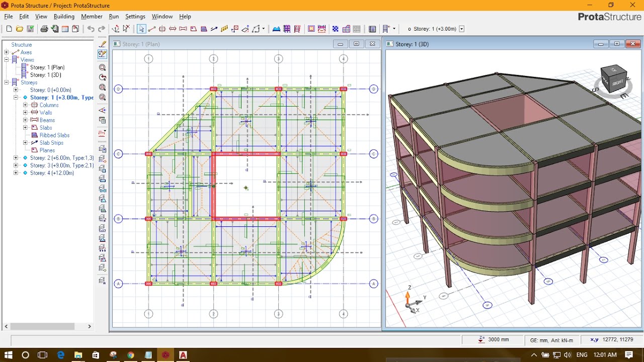This screenshot has height=362, width=644.
Task: Expand Storey: 2 (+6.00m) tree node
Action: coord(15,157)
